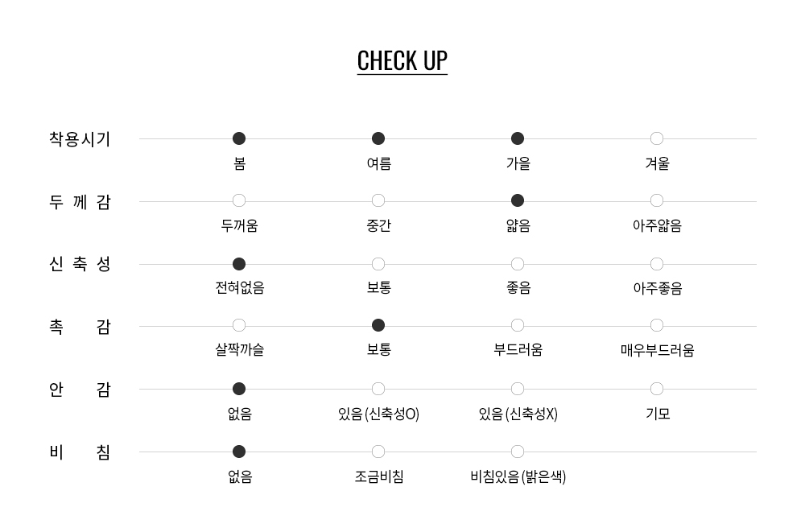Click the filled 얇음 thickness dot
The height and width of the screenshot is (532, 805).
click(518, 200)
